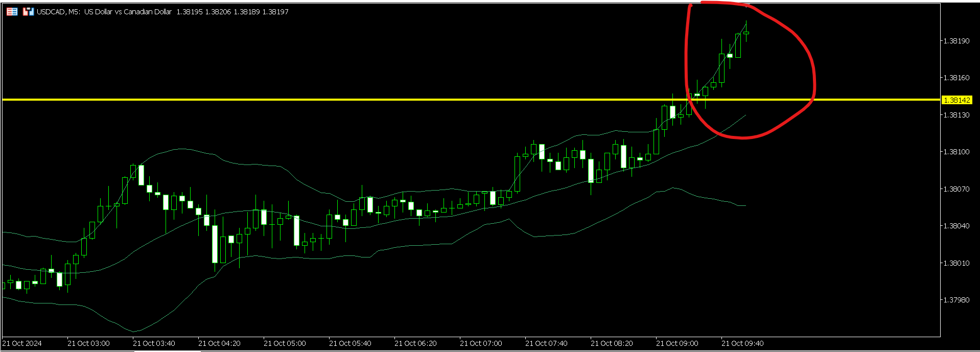The height and width of the screenshot is (352, 980).
Task: Click the 21 Oct 2024 date label
Action: (x=22, y=343)
